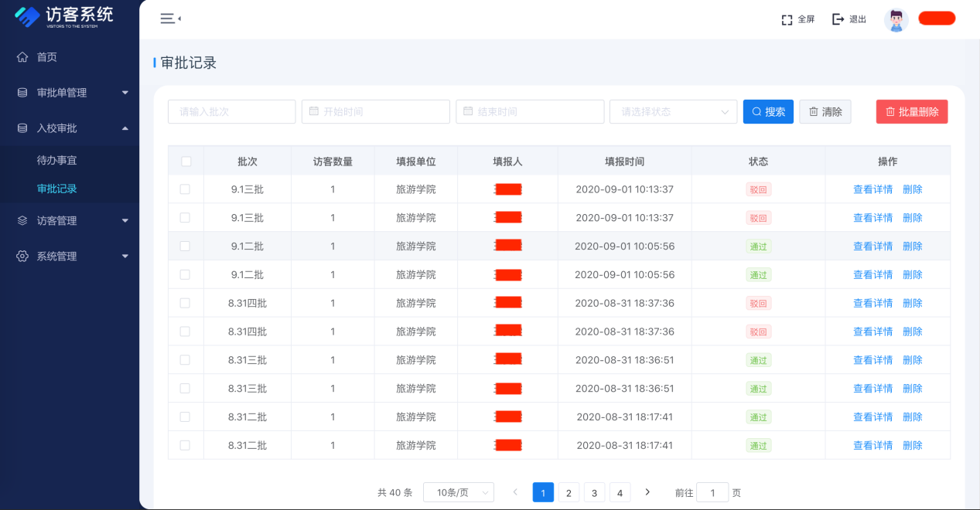Click the 请输入批次 input field
Viewport: 980px width, 510px height.
[x=231, y=112]
